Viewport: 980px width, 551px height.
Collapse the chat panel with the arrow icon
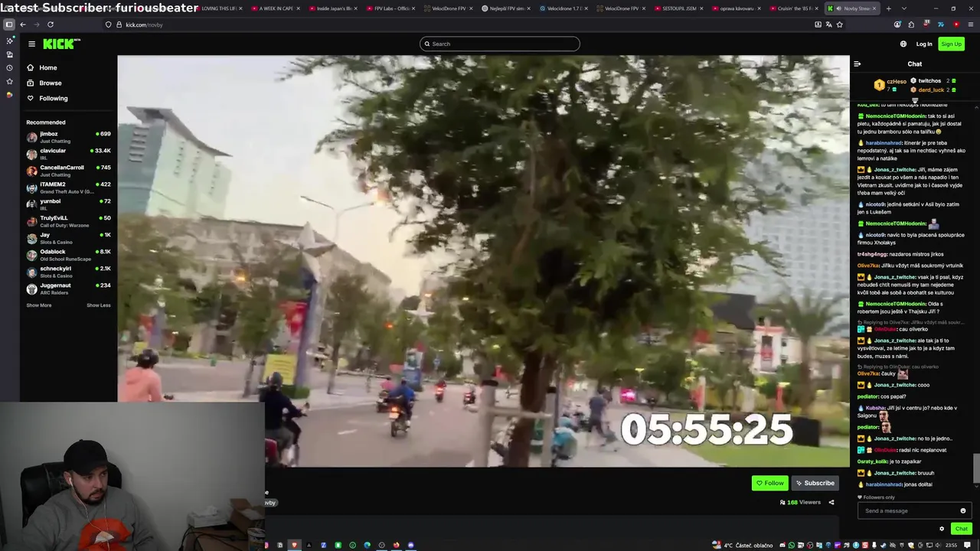click(857, 64)
